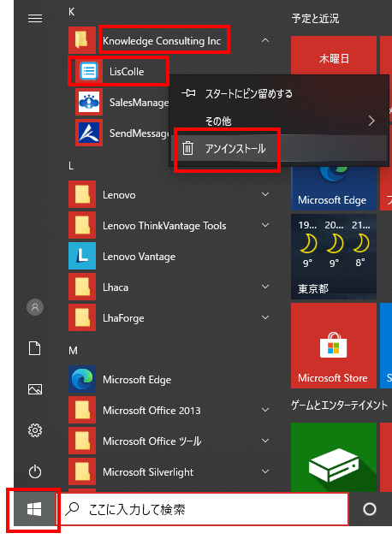Open the Microsoft Edge tile
This screenshot has height=539, width=392.
334,188
